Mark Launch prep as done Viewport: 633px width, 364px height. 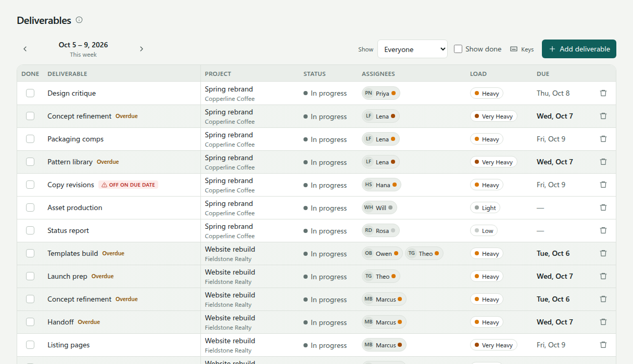click(30, 276)
